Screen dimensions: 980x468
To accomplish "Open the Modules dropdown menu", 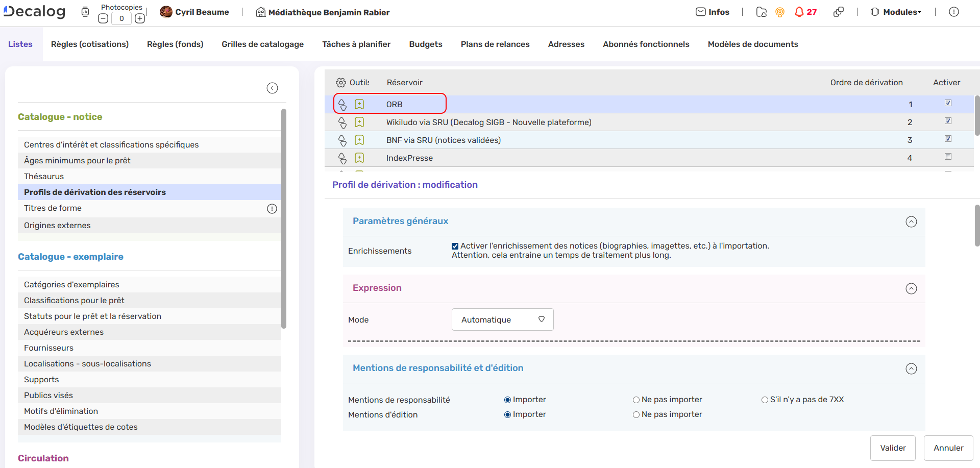I will coord(896,12).
